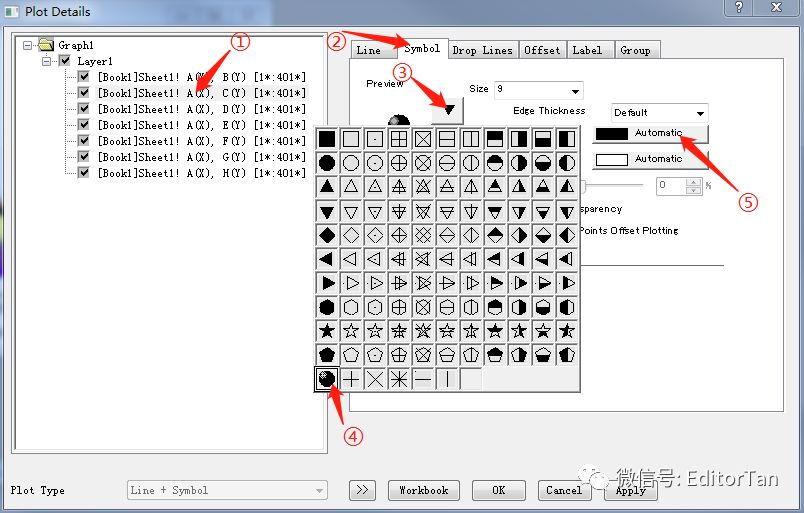Image resolution: width=804 pixels, height=513 pixels.
Task: Pick the solid star symbol
Action: tap(327, 330)
